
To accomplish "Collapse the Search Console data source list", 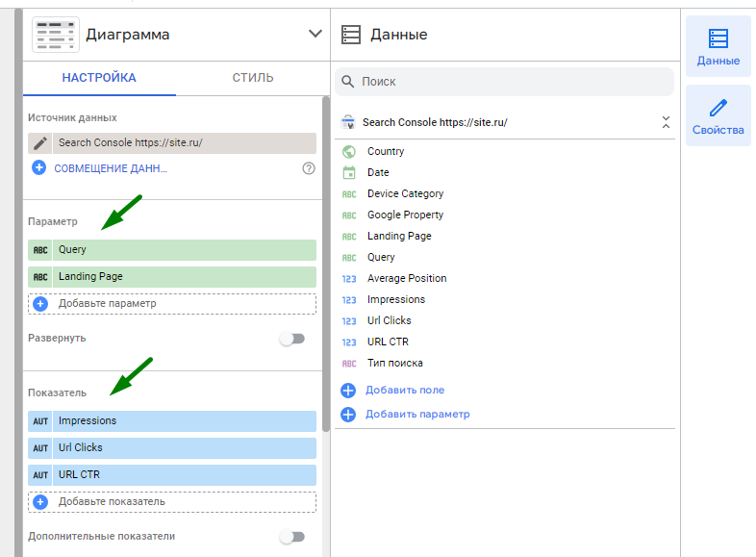I will point(665,123).
